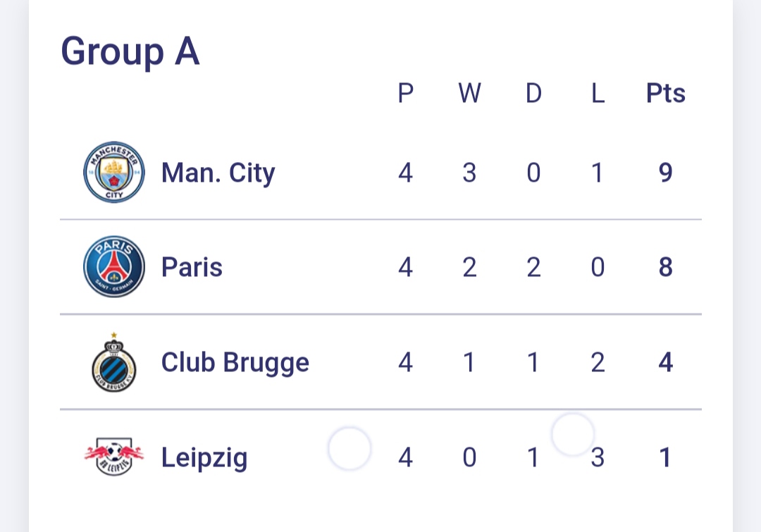Screen dimensions: 761x532
Task: Click the Manchester City club crest
Action: click(114, 172)
